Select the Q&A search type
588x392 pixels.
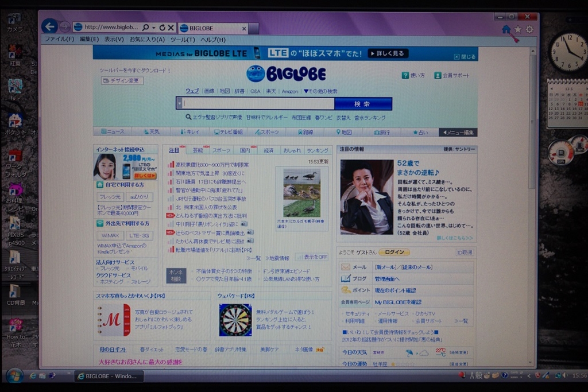pos(256,91)
